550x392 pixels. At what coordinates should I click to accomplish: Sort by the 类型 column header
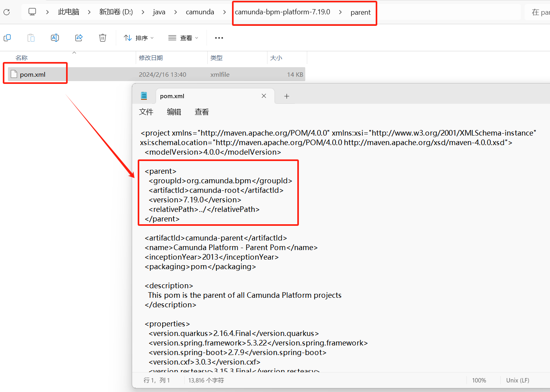click(x=216, y=58)
